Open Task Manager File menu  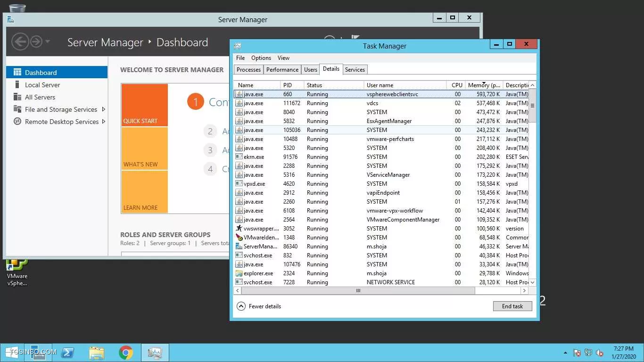click(x=240, y=58)
